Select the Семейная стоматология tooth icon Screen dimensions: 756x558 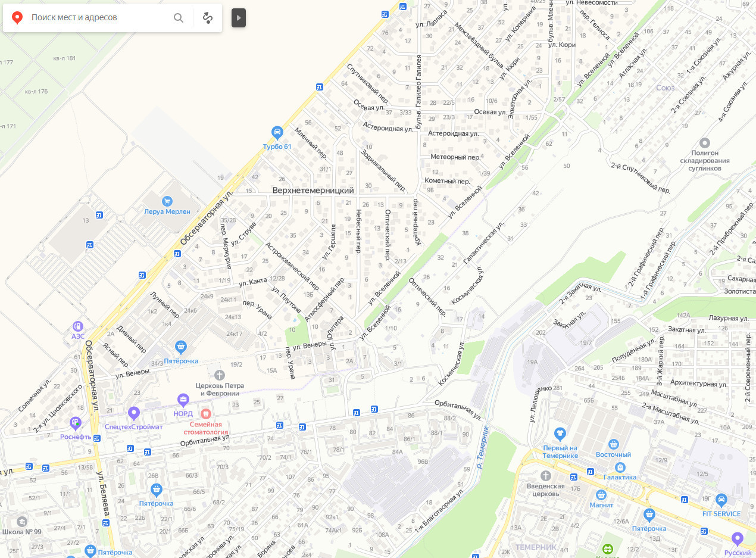205,413
